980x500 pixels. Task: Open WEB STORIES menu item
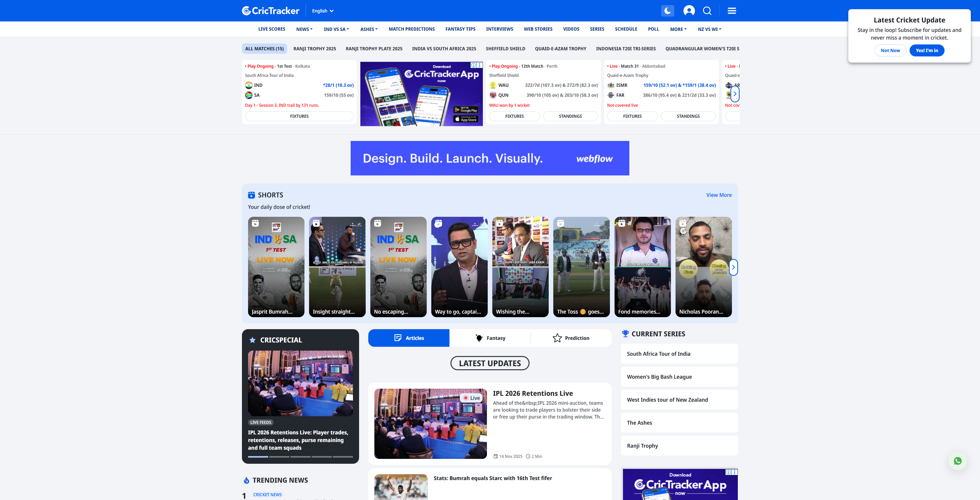pos(538,29)
